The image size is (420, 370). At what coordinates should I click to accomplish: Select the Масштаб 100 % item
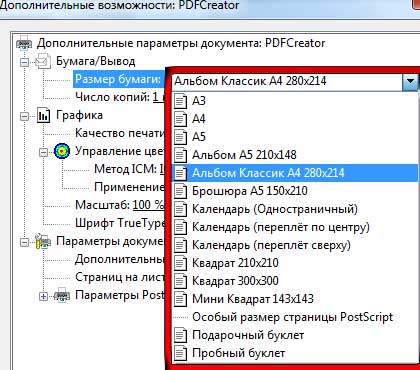coord(119,205)
